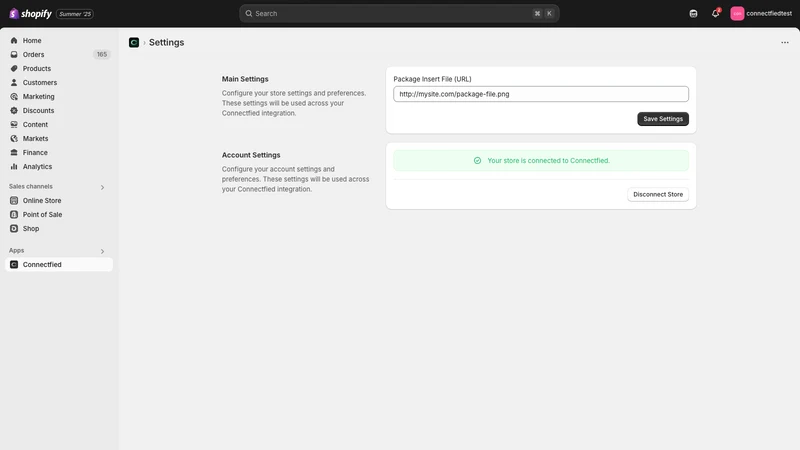Open Point of Sale channel
The width and height of the screenshot is (800, 450).
(x=42, y=215)
